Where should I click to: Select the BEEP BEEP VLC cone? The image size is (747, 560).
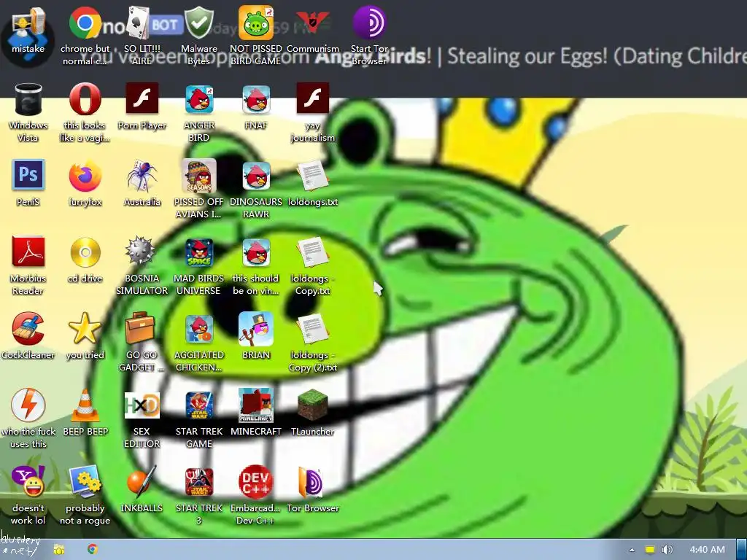click(x=85, y=405)
